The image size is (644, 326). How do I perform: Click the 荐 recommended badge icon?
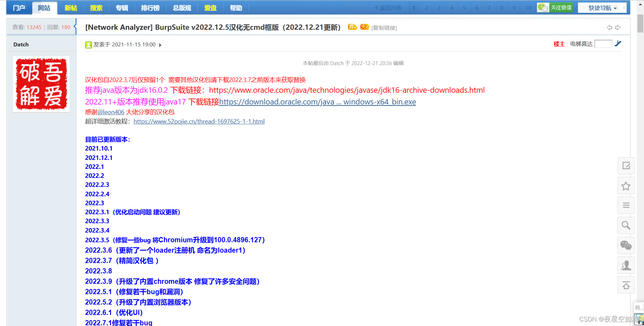tap(352, 27)
